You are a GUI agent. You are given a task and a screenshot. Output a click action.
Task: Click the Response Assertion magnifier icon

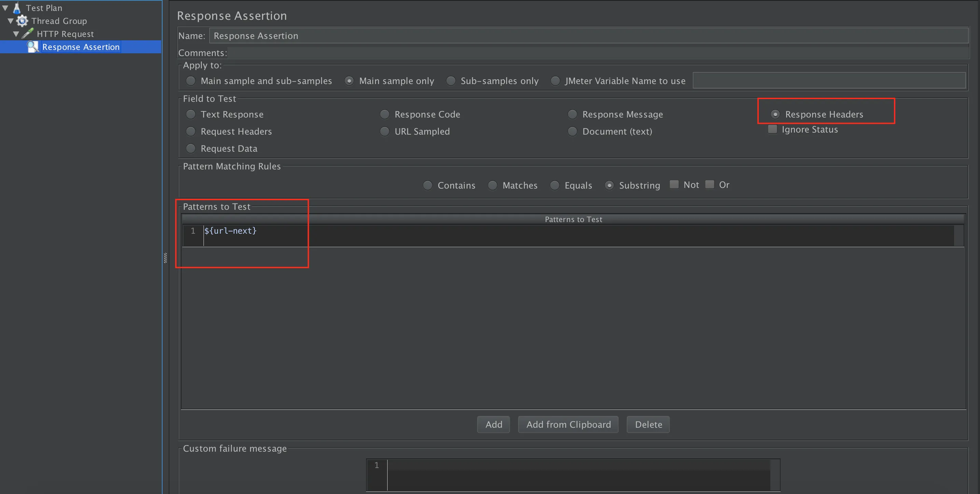click(33, 46)
